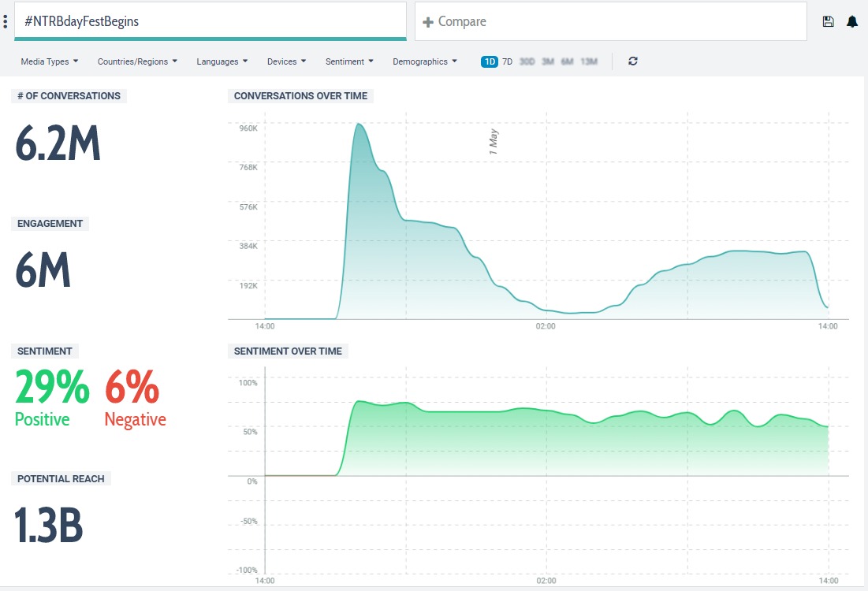Image resolution: width=868 pixels, height=591 pixels.
Task: Expand the Languages dropdown
Action: pos(222,61)
